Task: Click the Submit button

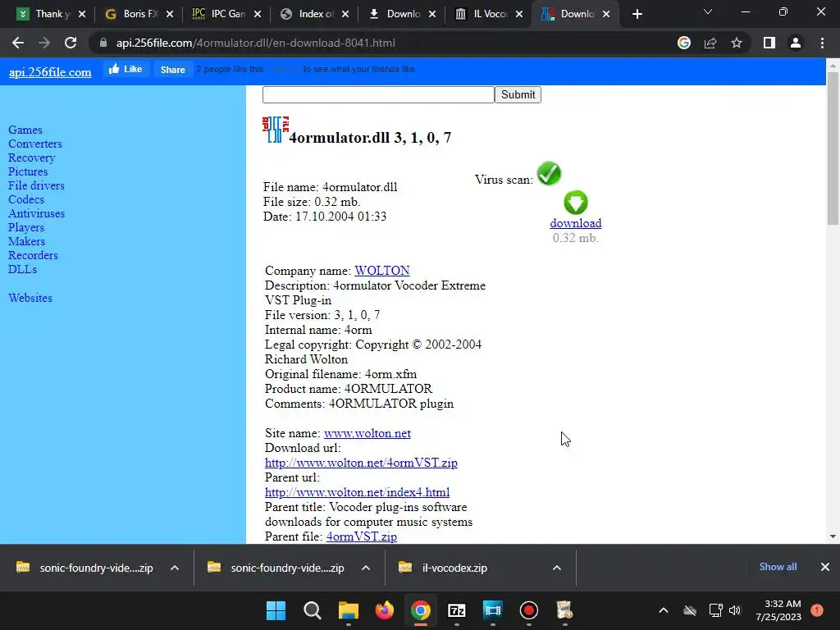Action: pos(518,95)
